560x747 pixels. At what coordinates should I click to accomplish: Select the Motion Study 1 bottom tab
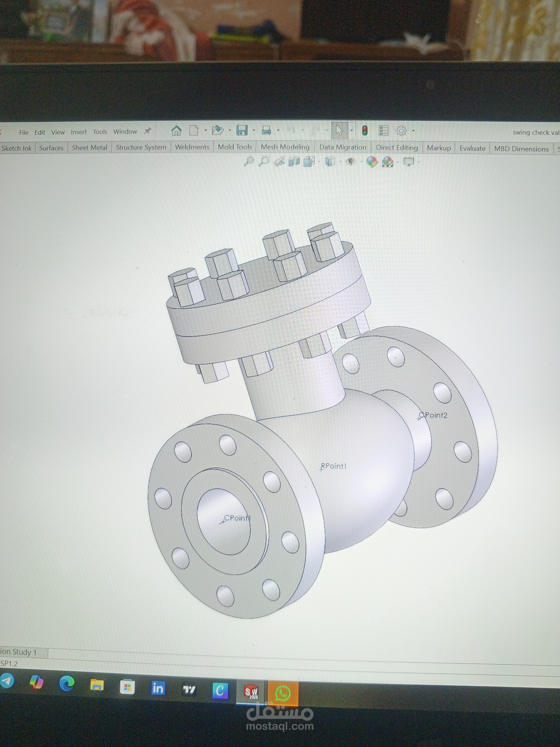click(20, 652)
